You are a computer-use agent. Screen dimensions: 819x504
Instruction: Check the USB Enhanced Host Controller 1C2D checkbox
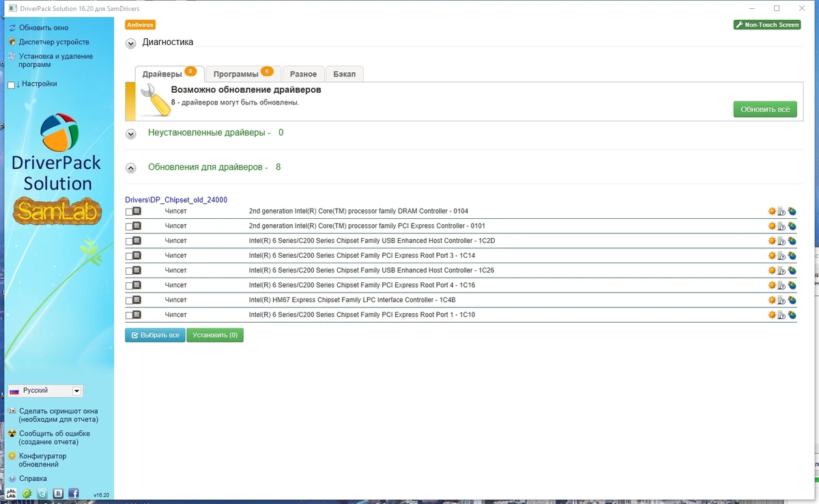(129, 241)
